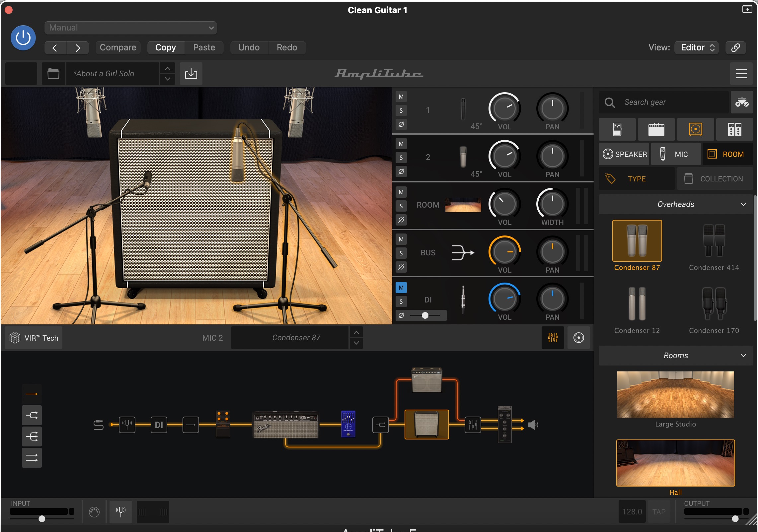This screenshot has height=532, width=758.
Task: Select the rack effects gear category icon
Action: click(x=734, y=129)
